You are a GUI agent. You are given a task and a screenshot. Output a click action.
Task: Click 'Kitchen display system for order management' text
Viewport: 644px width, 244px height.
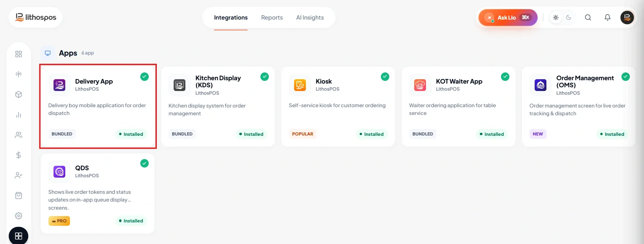[207, 110]
